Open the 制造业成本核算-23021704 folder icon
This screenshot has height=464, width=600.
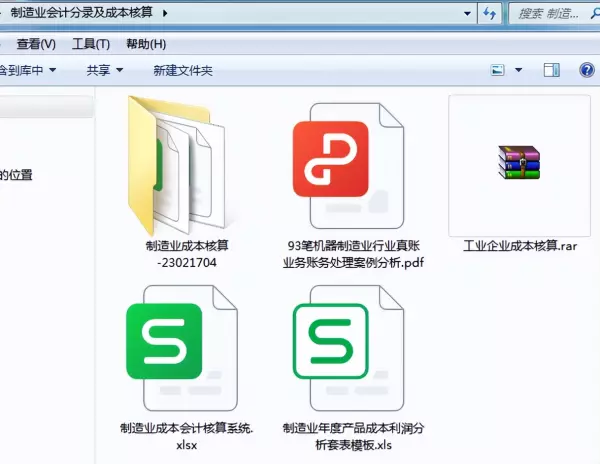tap(177, 165)
